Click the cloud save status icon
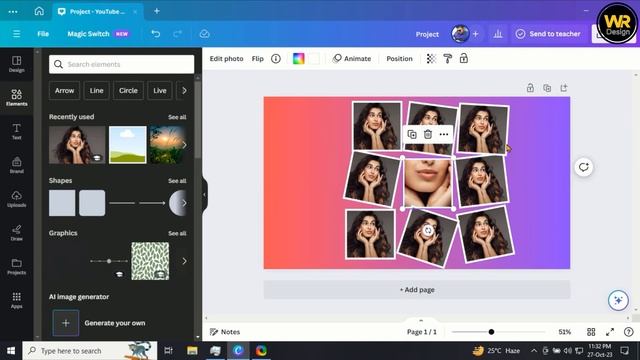Viewport: 640px width, 360px height. click(x=204, y=34)
